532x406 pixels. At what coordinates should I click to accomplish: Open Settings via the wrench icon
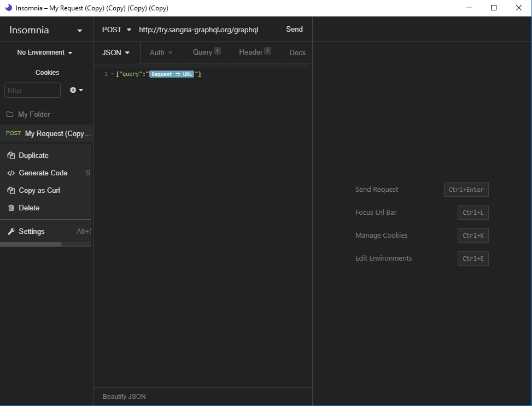coord(10,231)
